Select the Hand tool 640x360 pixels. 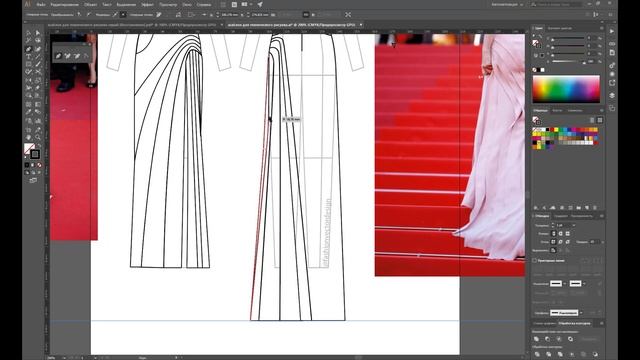[29, 137]
